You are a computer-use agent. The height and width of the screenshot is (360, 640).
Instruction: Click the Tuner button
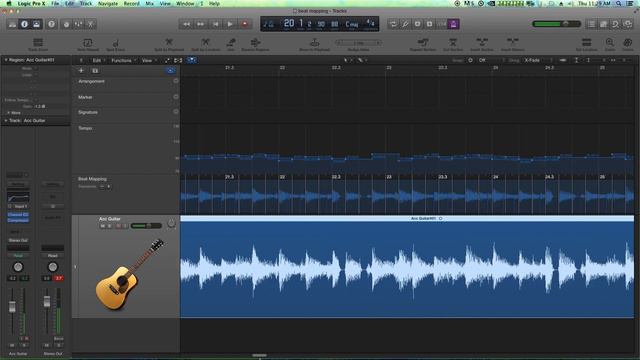(405, 24)
